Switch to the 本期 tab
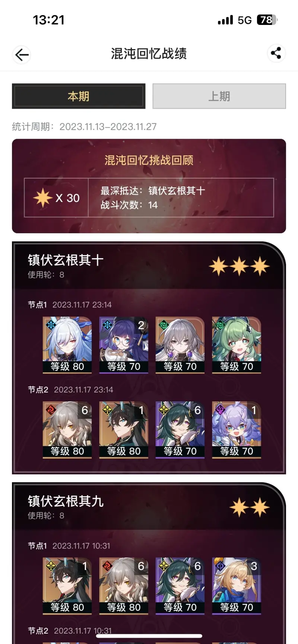298x644 pixels. pos(79,96)
